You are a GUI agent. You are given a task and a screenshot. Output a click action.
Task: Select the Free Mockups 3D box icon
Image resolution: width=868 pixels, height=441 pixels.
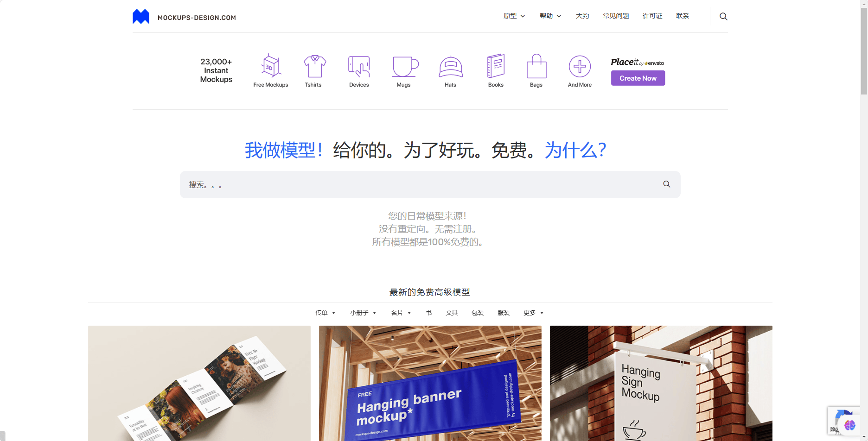pyautogui.click(x=271, y=67)
